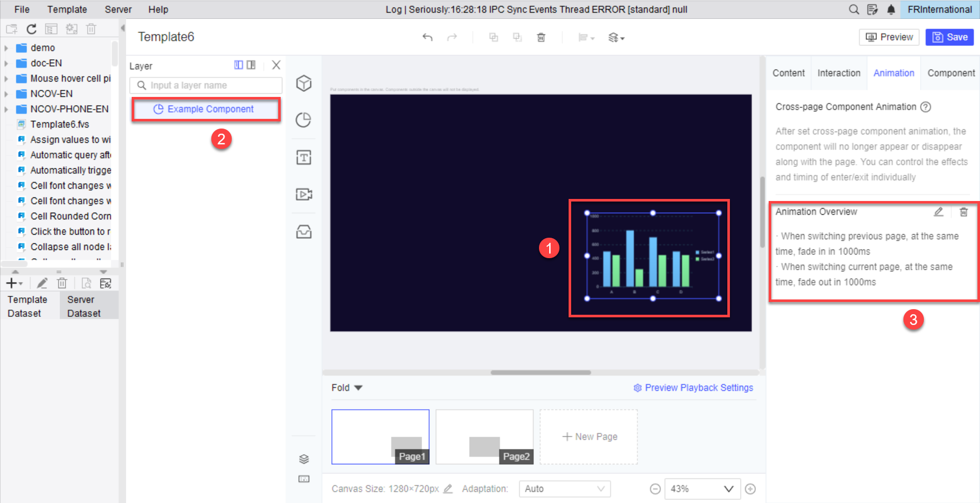980x503 pixels.
Task: Click the layer name search field
Action: coord(206,85)
